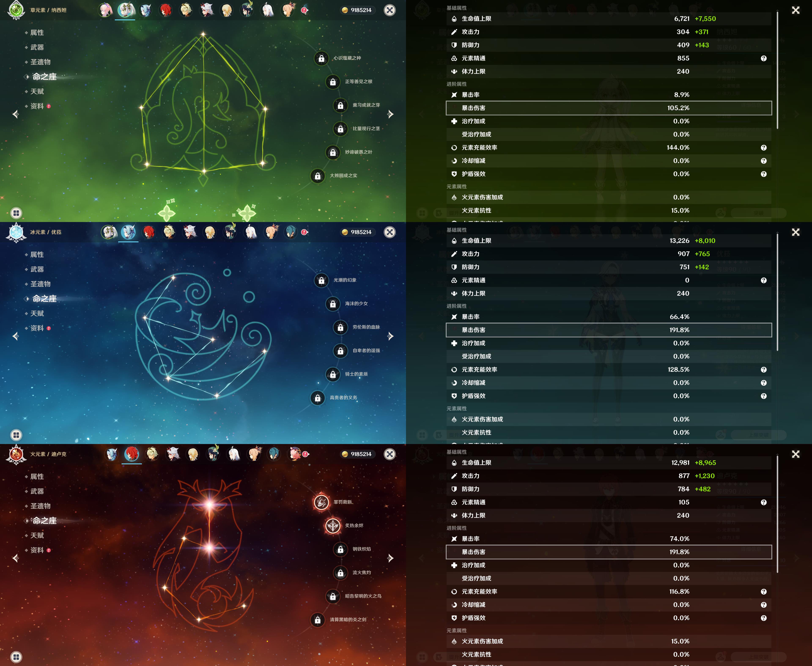Open the grid menu icon on Nahida's screen
812x666 pixels.
(x=16, y=213)
